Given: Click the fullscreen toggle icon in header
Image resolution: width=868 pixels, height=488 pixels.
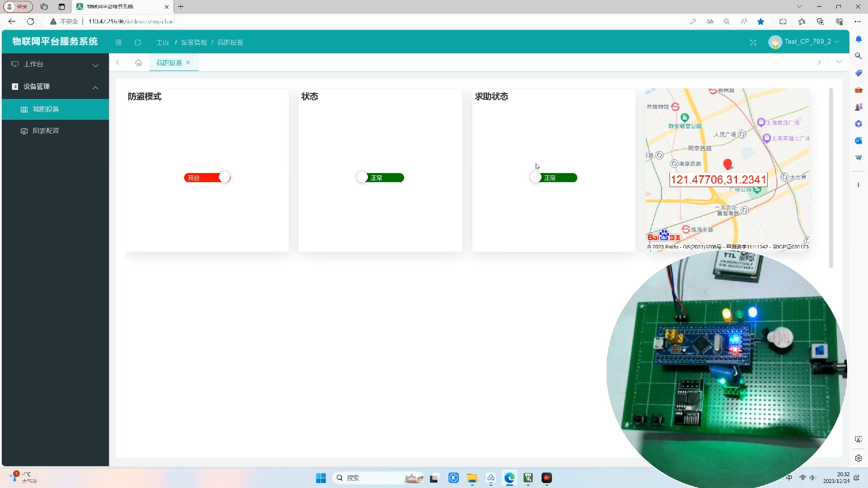Looking at the screenshot, I should tap(753, 42).
